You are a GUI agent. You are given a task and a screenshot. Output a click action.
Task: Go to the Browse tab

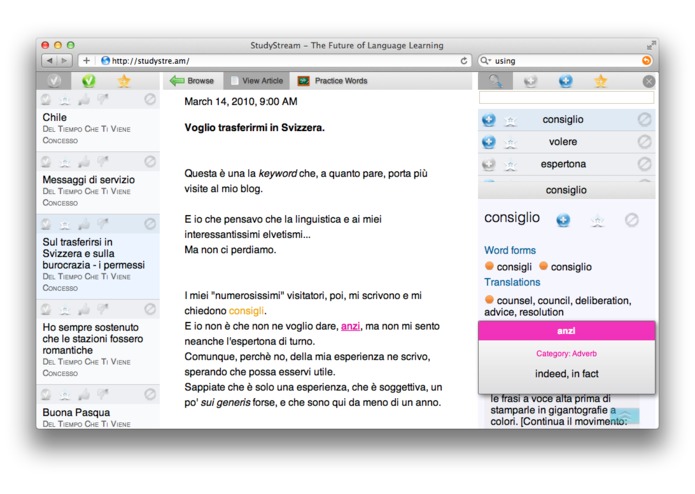(x=192, y=81)
